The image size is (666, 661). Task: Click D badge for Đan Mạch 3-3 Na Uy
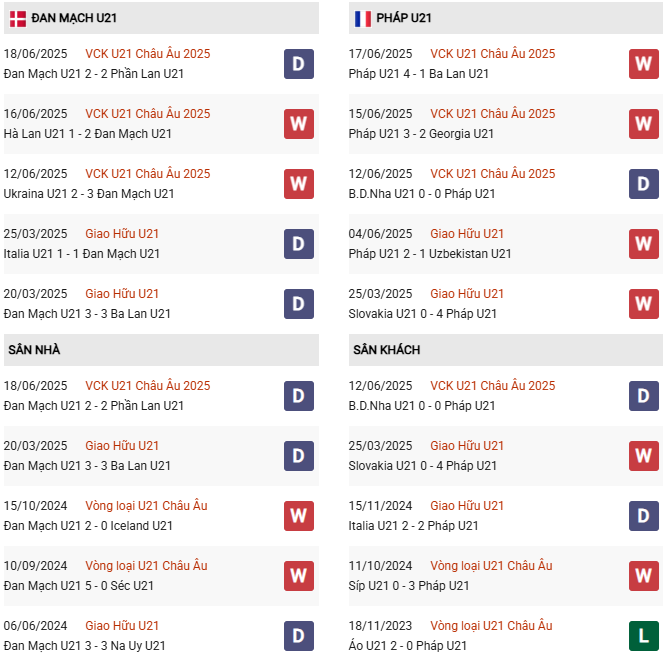coord(299,636)
